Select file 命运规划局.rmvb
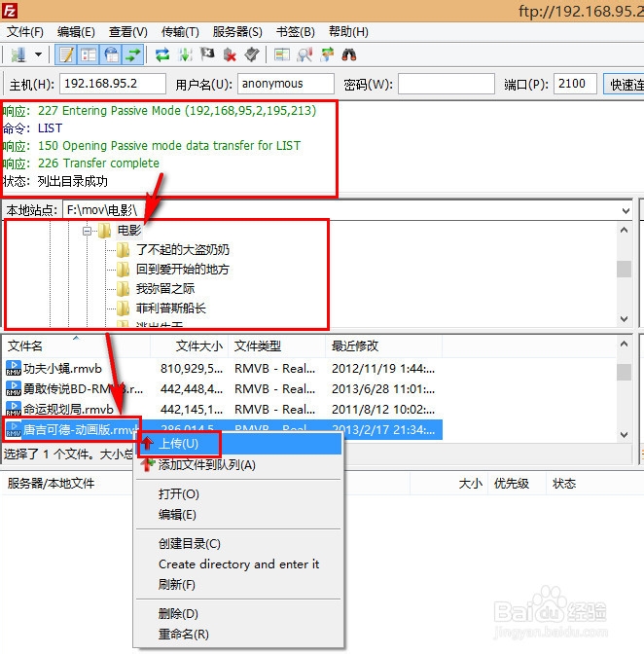644x654 pixels. [x=68, y=409]
